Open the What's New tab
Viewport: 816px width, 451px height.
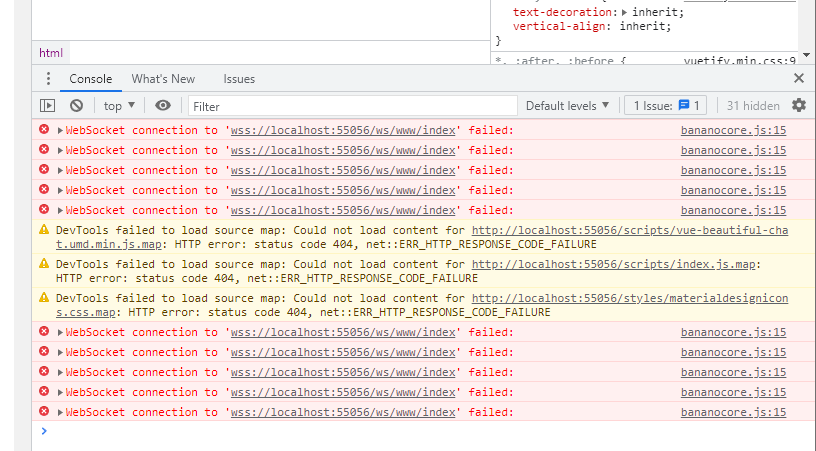(x=163, y=79)
